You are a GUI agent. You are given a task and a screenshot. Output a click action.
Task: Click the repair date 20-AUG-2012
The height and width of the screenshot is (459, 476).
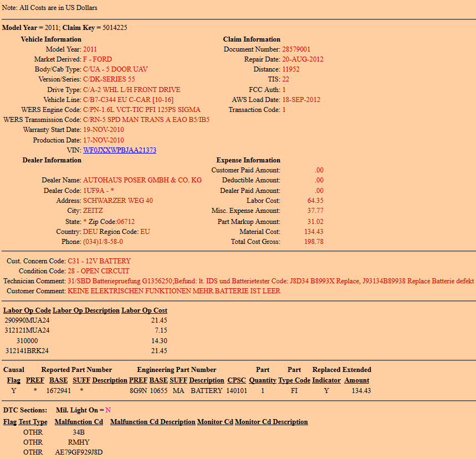pyautogui.click(x=303, y=59)
